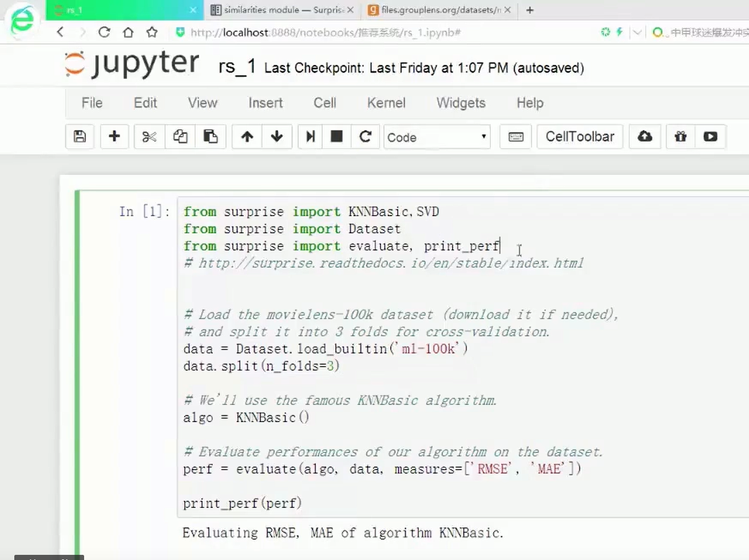The height and width of the screenshot is (560, 749).
Task: Expand the address bar dropdown arrow
Action: 637,33
